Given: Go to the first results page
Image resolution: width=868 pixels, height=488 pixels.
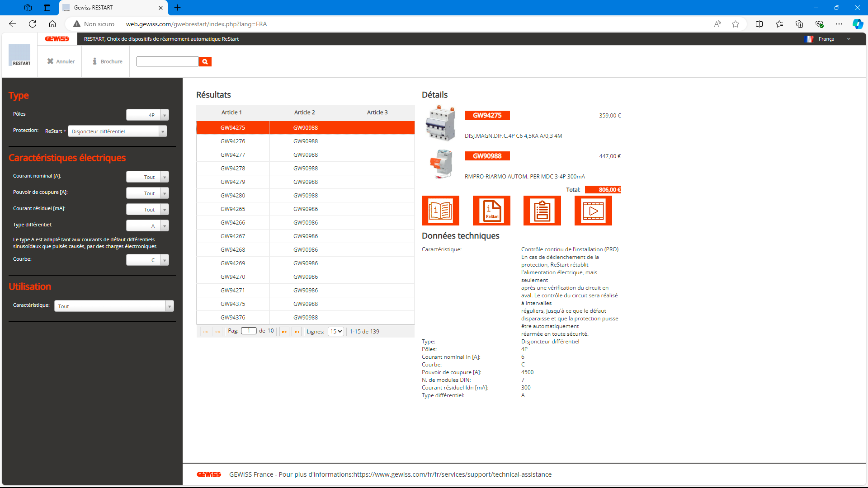Looking at the screenshot, I should [x=205, y=332].
